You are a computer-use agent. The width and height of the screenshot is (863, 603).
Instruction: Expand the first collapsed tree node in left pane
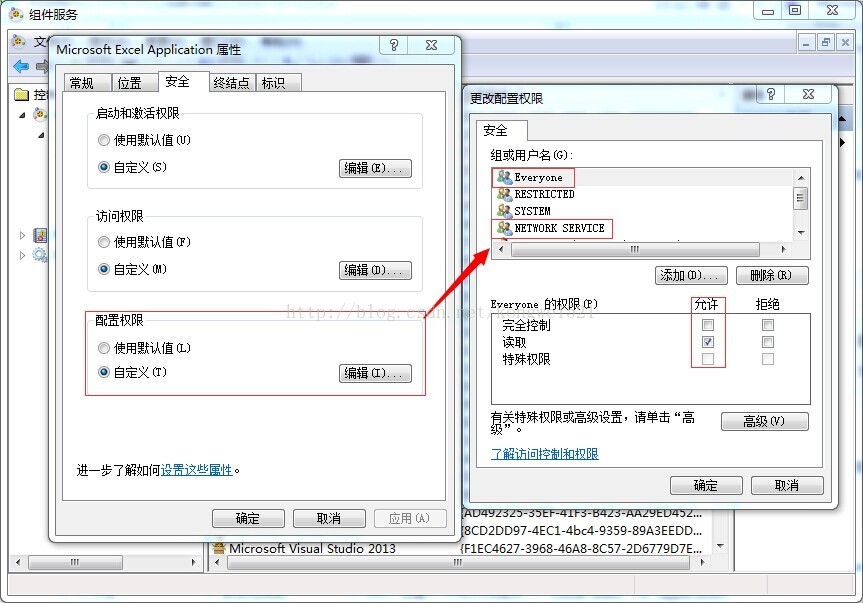23,235
